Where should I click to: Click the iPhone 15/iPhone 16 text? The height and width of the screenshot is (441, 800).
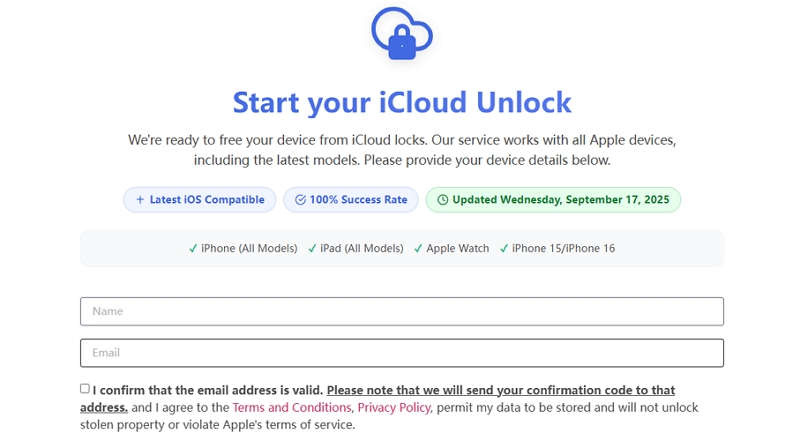coord(564,249)
